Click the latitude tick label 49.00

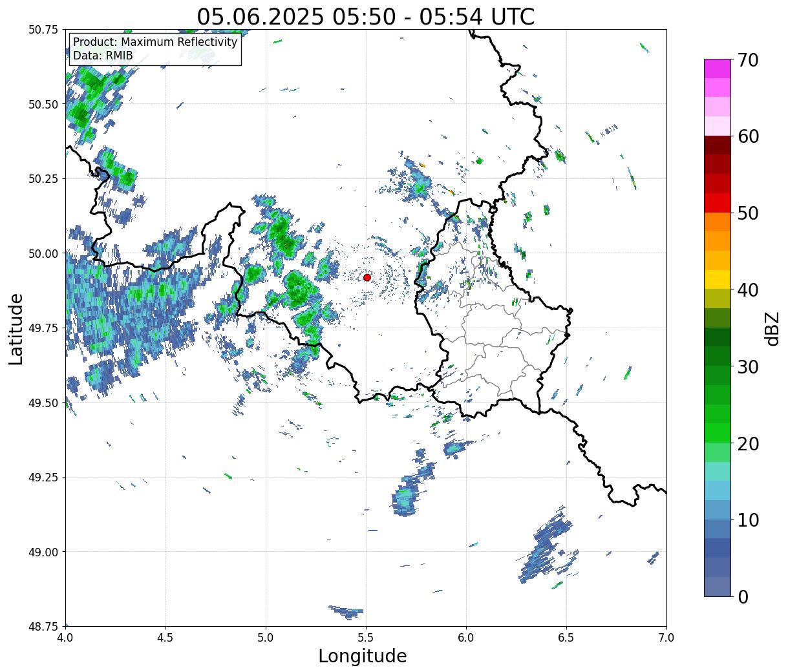click(43, 552)
